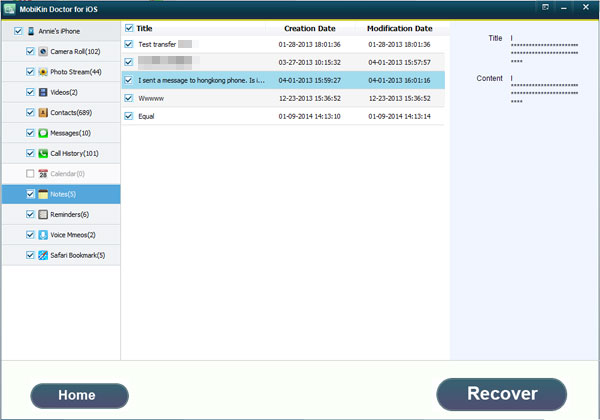Viewport: 600px width, 420px height.
Task: Uncheck Notes category checkbox
Action: point(30,194)
